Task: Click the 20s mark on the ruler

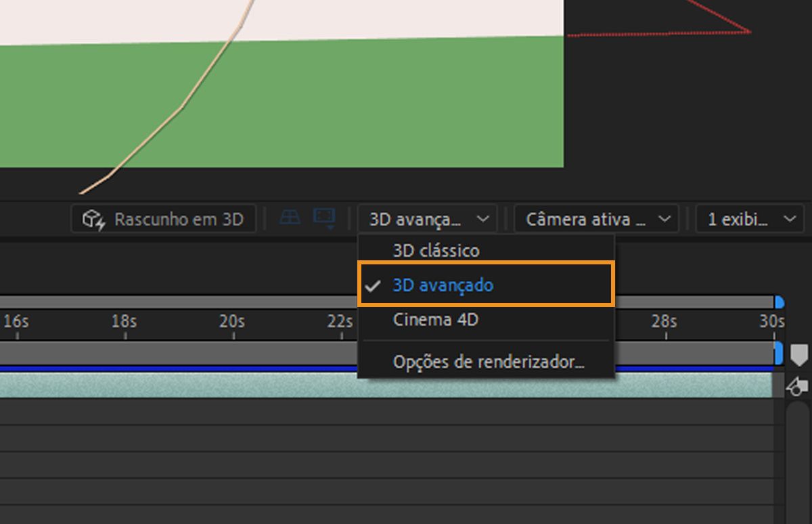Action: (x=231, y=323)
